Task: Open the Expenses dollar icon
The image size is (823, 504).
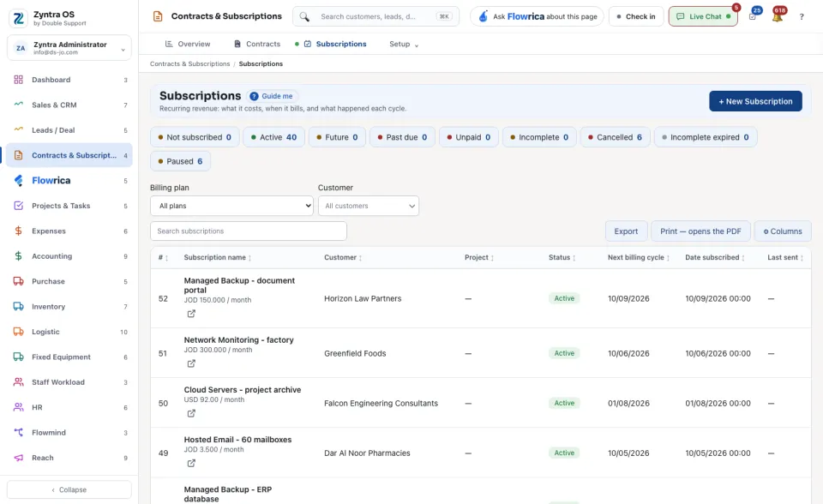Action: (18, 231)
